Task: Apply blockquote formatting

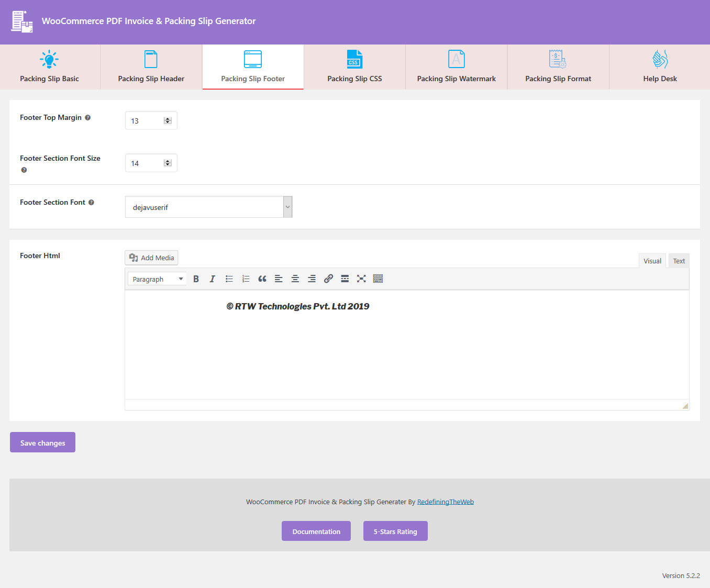Action: coord(262,279)
